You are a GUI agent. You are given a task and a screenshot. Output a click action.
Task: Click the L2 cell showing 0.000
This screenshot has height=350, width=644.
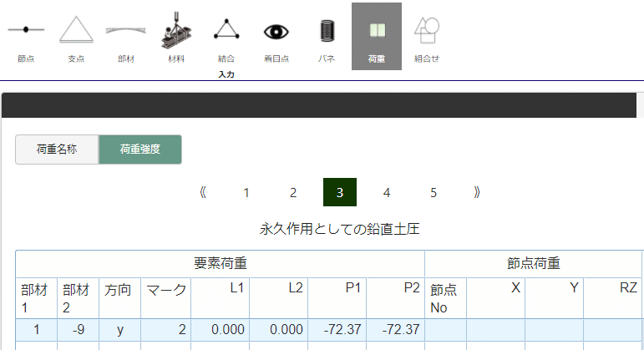click(278, 329)
